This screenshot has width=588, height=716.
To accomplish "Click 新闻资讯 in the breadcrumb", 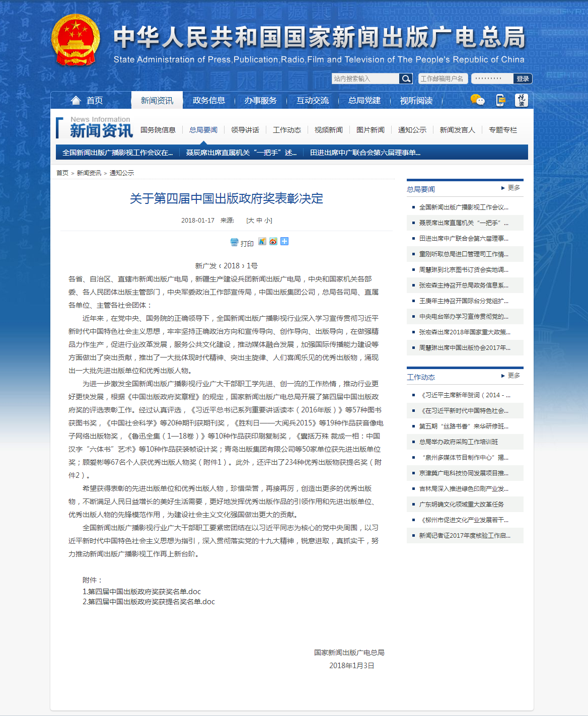I will point(89,173).
